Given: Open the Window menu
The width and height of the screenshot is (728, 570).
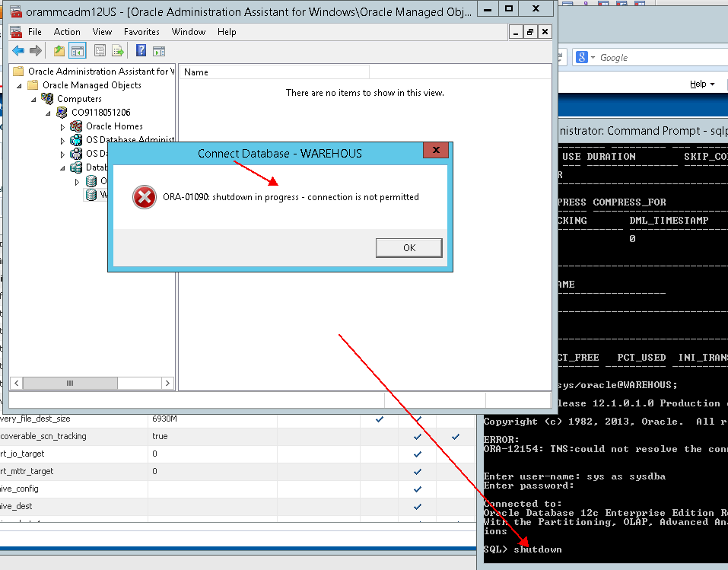Looking at the screenshot, I should (x=189, y=32).
